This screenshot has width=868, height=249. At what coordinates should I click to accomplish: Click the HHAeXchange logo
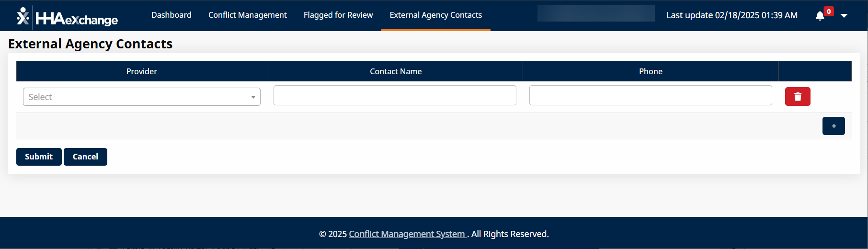67,17
